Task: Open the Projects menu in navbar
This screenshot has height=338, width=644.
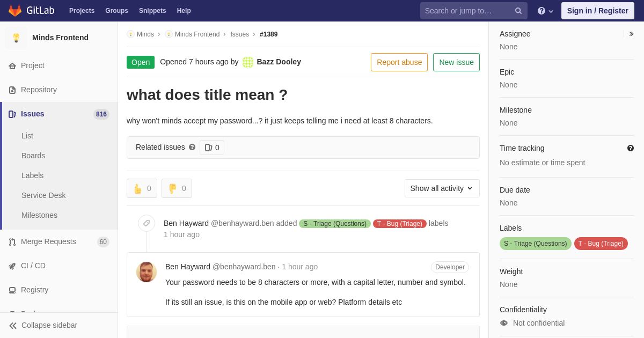Action: (x=82, y=11)
